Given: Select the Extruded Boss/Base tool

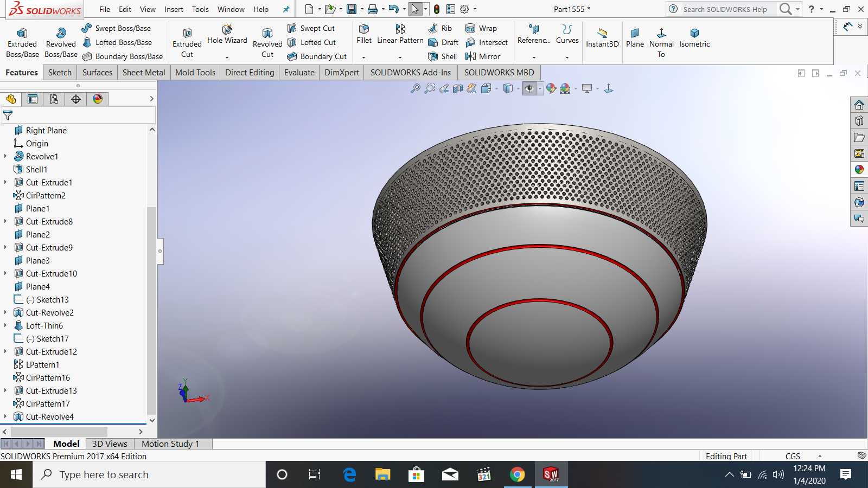Looking at the screenshot, I should tap(22, 42).
